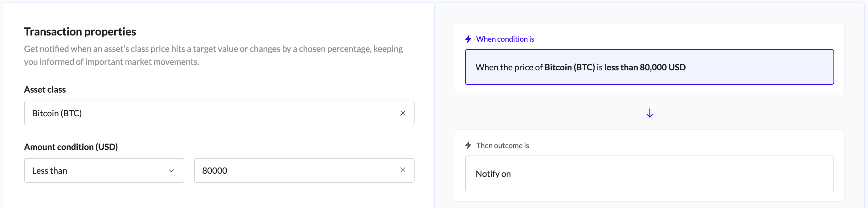The image size is (868, 208).
Task: Click the Amount condition (USD) label
Action: click(71, 147)
